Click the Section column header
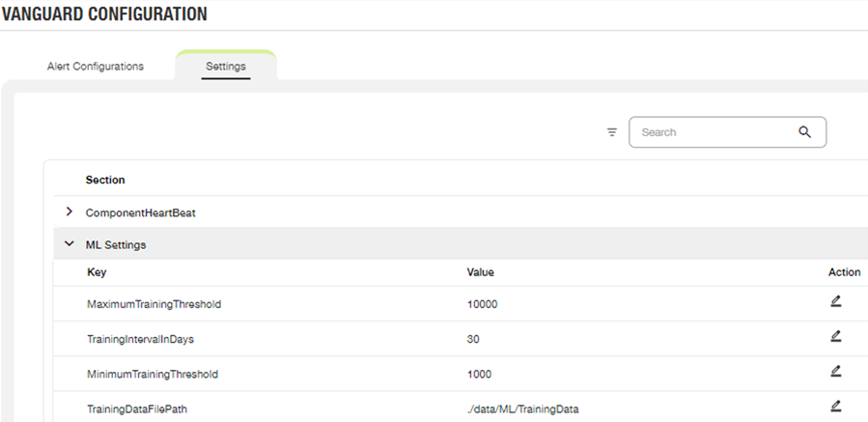Image resolution: width=868 pixels, height=422 pixels. click(105, 180)
